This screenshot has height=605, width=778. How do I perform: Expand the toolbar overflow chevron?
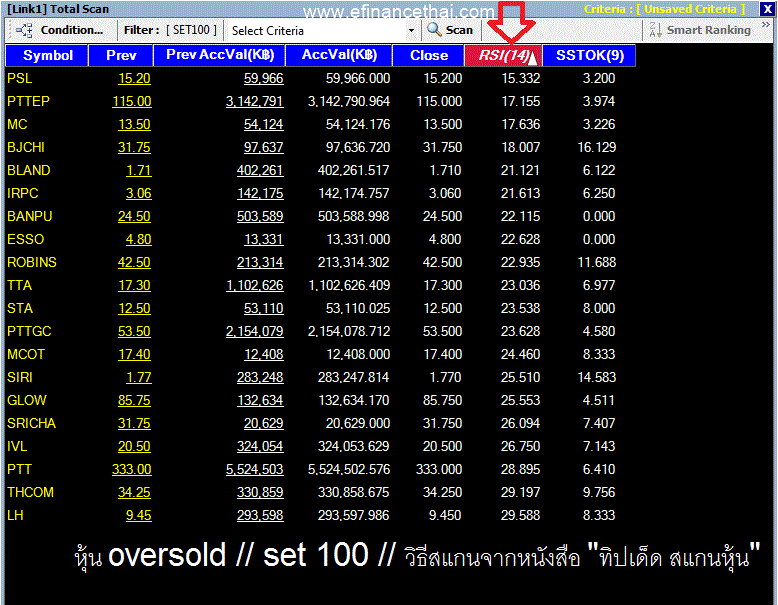click(766, 25)
